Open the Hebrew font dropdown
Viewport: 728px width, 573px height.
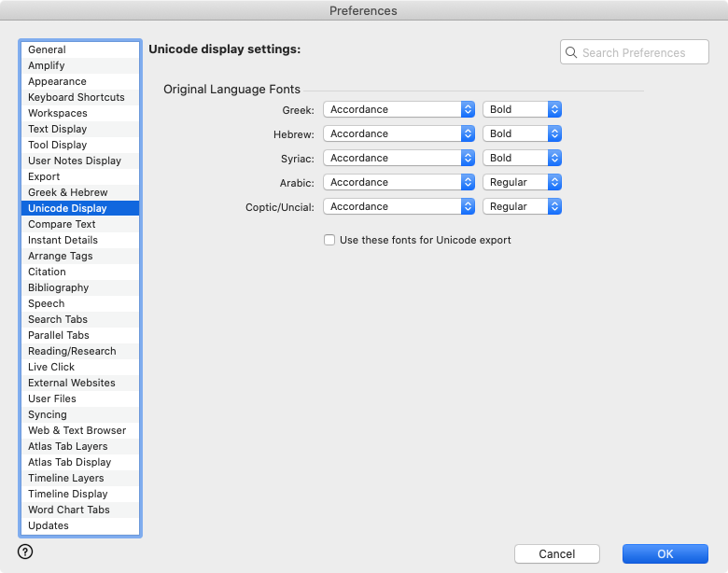tap(399, 133)
